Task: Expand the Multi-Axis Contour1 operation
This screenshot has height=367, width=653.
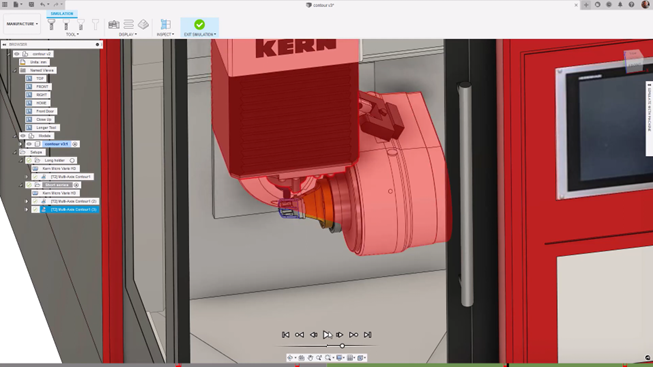Action: pyautogui.click(x=27, y=177)
